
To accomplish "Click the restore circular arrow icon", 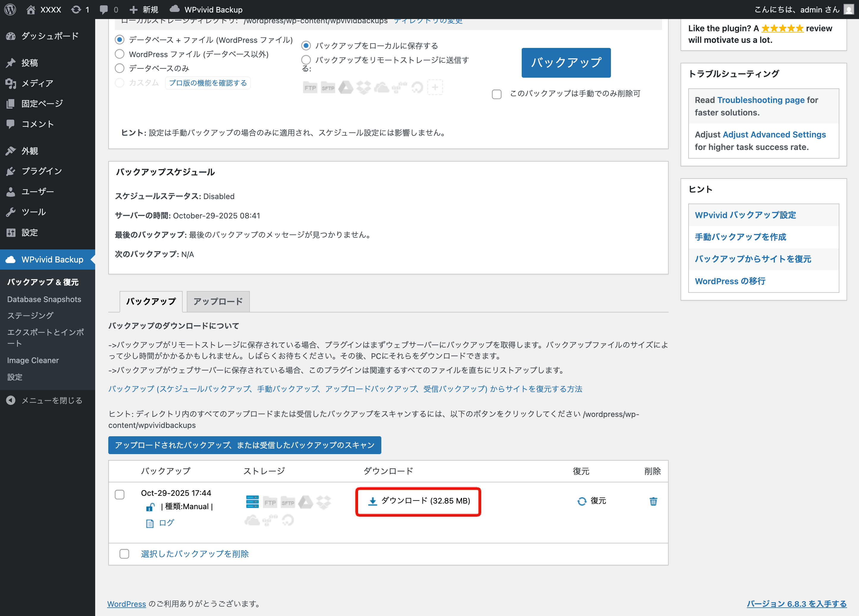I will (582, 501).
